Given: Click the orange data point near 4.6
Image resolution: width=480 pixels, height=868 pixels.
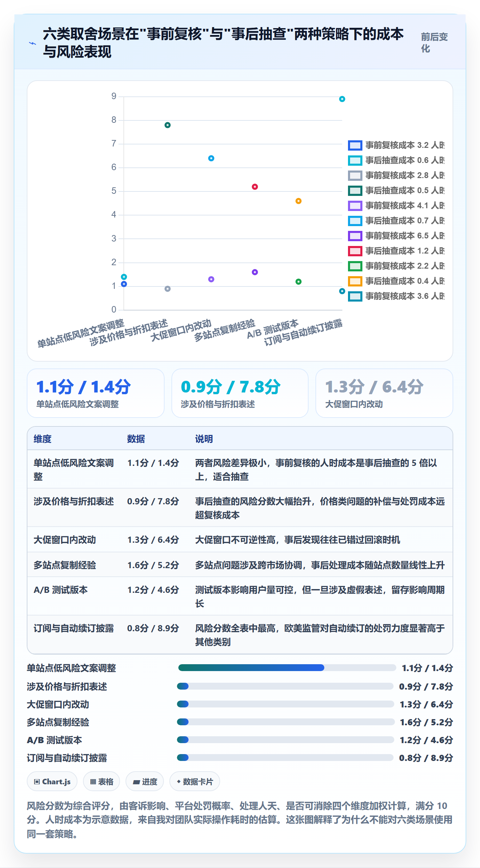Looking at the screenshot, I should pyautogui.click(x=299, y=201).
